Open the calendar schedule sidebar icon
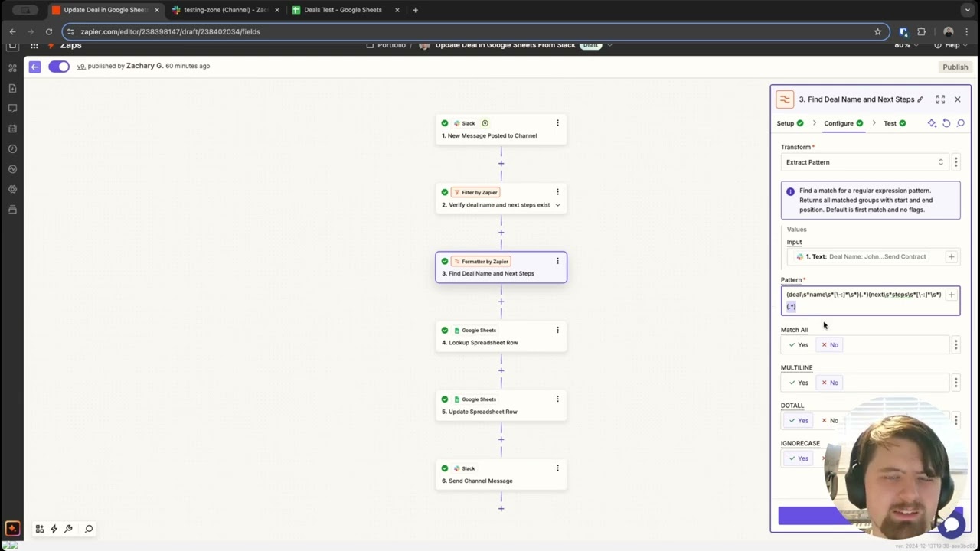The width and height of the screenshot is (980, 551). point(12,129)
